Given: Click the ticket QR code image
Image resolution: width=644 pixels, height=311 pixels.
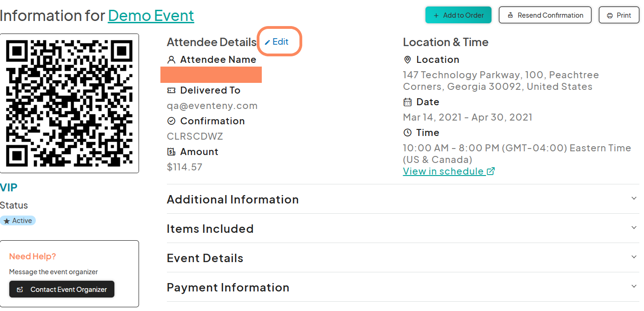Looking at the screenshot, I should click(x=69, y=103).
